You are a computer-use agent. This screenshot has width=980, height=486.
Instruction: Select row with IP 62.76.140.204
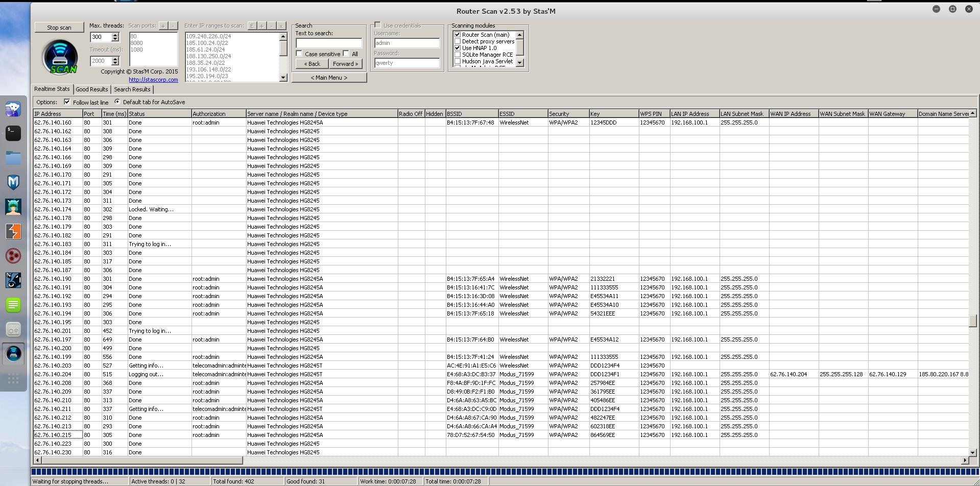pos(501,374)
